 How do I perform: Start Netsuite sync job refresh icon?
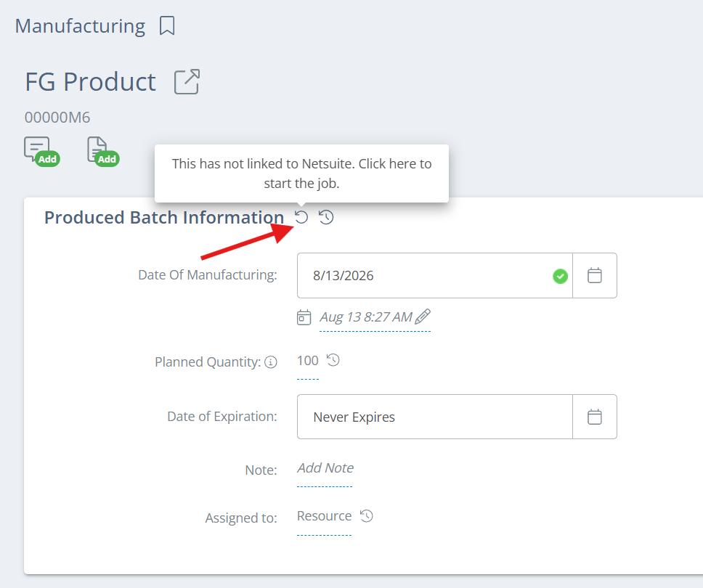(301, 217)
